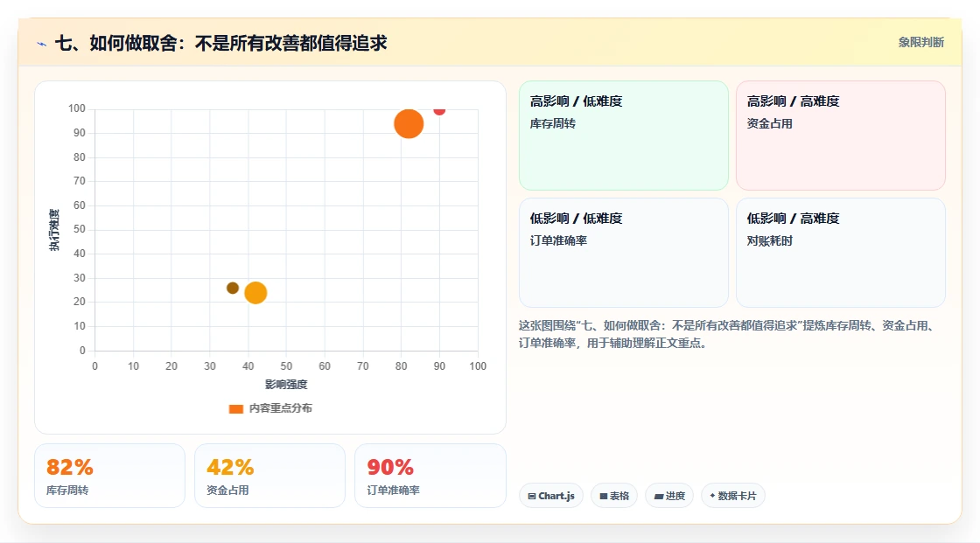The image size is (980, 543).
Task: Click the 90% 订单准确率 stat card
Action: [x=430, y=477]
